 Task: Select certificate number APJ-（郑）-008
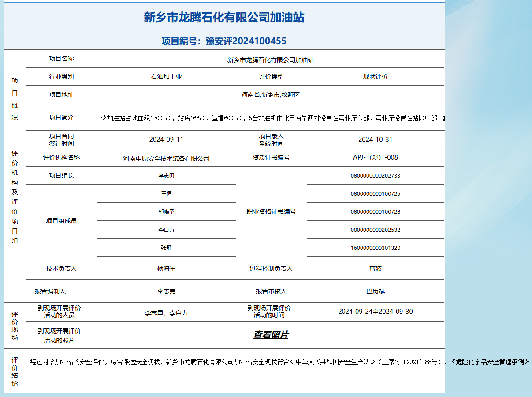[x=376, y=157]
